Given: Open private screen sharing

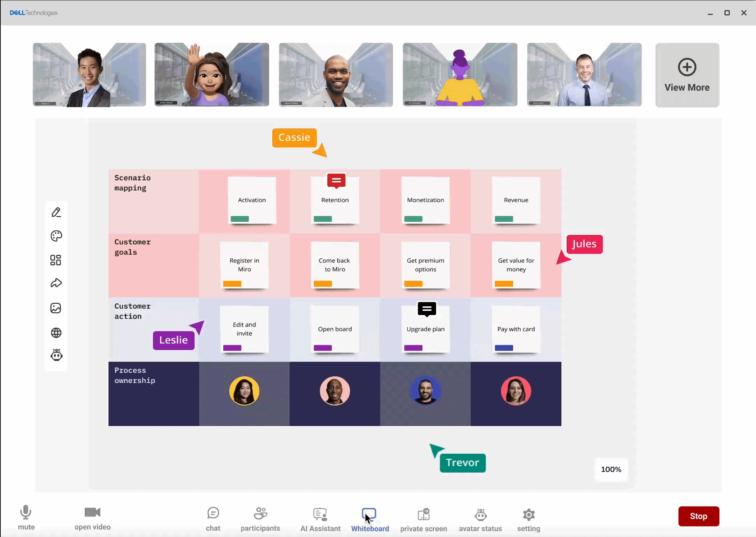Looking at the screenshot, I should point(423,519).
